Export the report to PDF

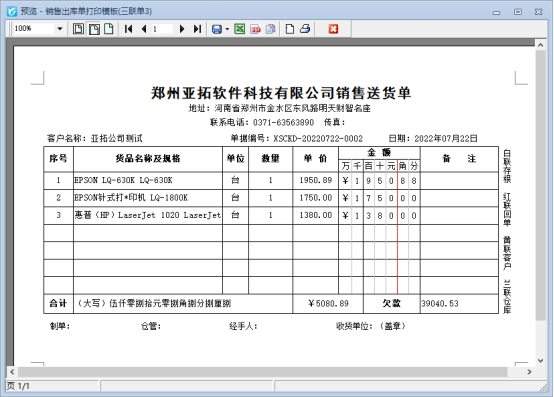(255, 29)
